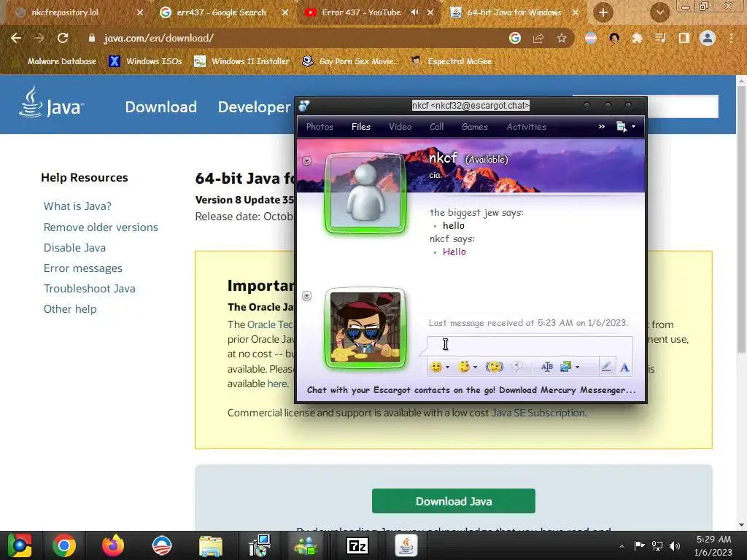Viewport: 747px width, 560px height.
Task: Open the media control music icon
Action: coord(660,38)
